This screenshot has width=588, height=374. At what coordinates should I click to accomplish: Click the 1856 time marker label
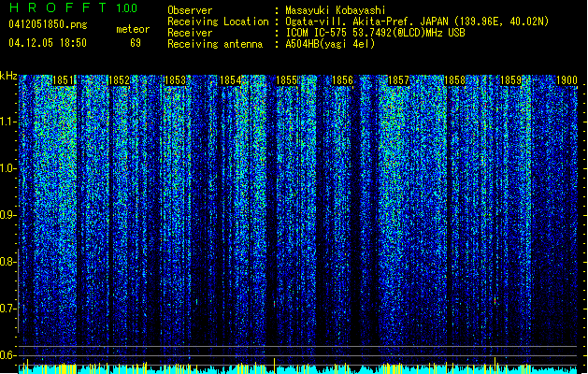[x=342, y=80]
